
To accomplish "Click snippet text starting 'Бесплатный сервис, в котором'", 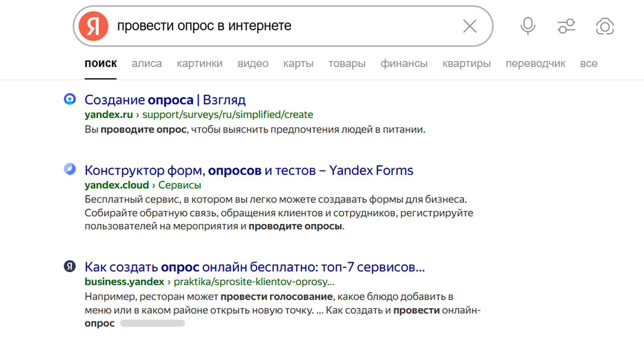I will click(278, 213).
